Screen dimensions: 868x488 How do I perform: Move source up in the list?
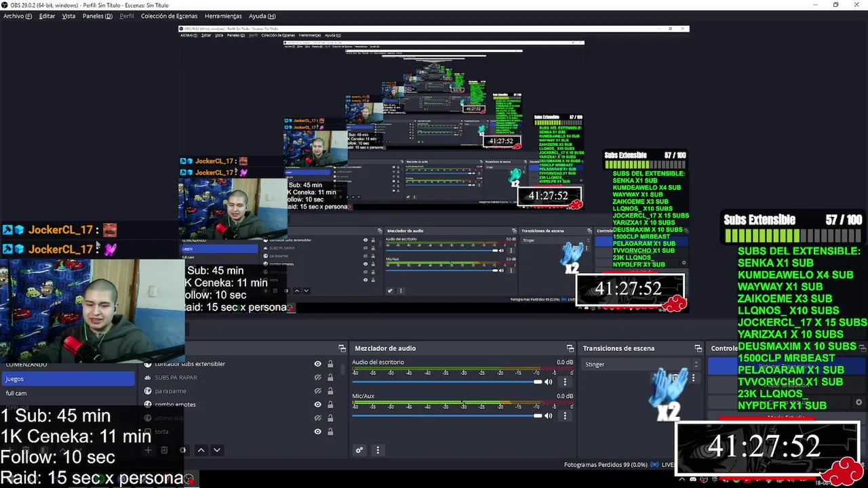(201, 450)
